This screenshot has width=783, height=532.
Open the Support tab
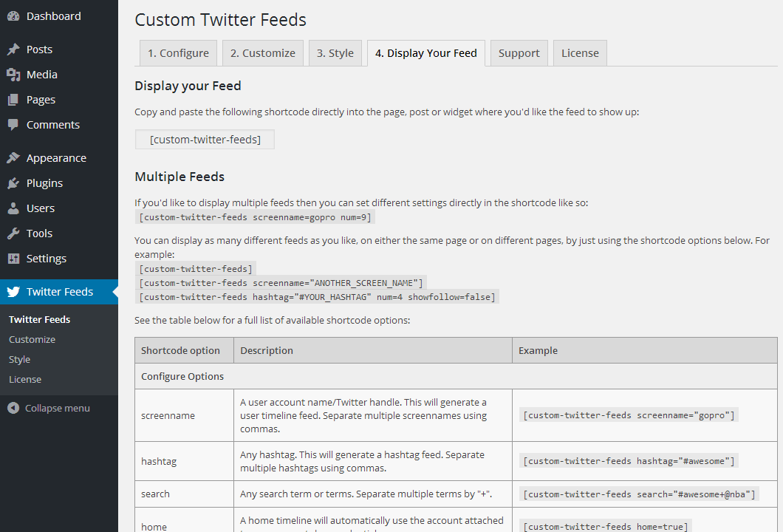click(519, 53)
